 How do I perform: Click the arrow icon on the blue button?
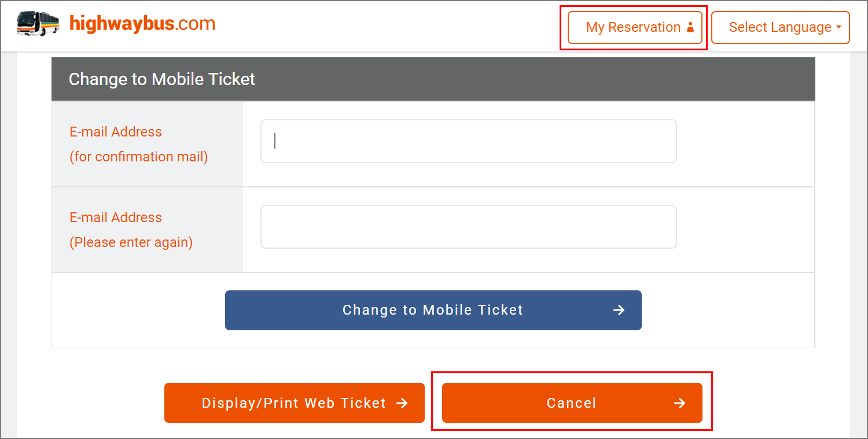[619, 310]
